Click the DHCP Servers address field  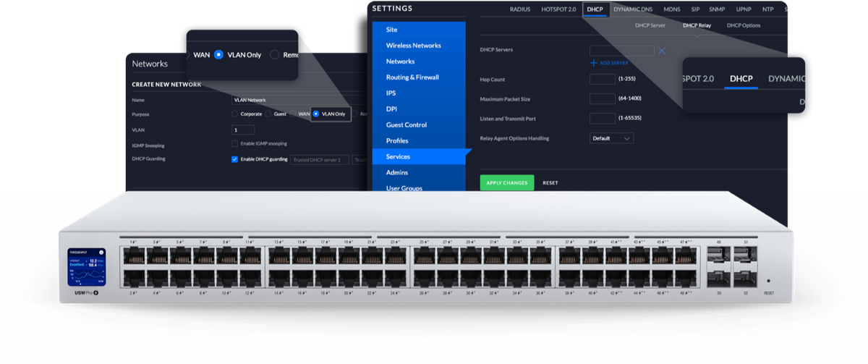click(621, 51)
